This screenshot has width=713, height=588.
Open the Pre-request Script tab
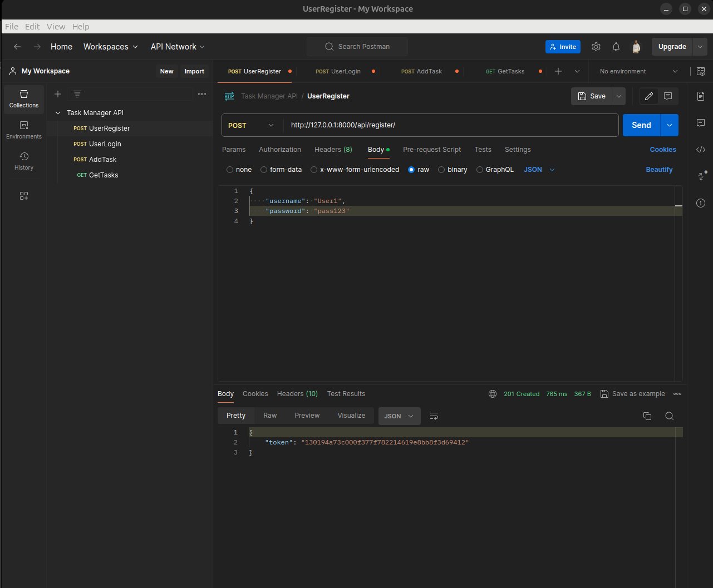pyautogui.click(x=432, y=150)
